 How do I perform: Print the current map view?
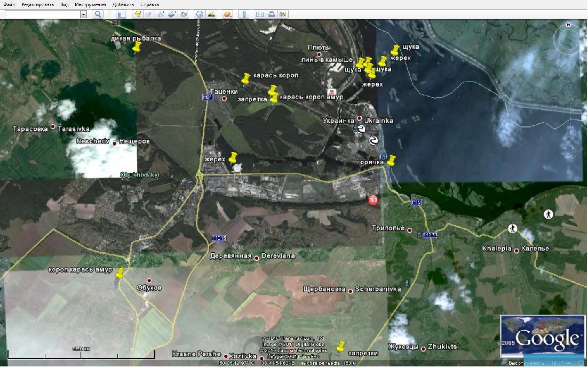[271, 14]
